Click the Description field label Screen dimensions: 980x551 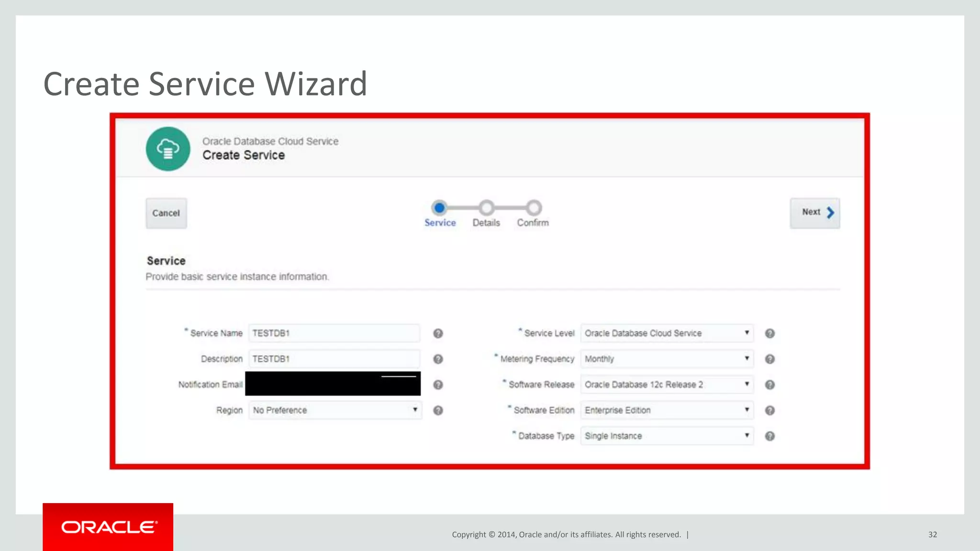tap(222, 359)
